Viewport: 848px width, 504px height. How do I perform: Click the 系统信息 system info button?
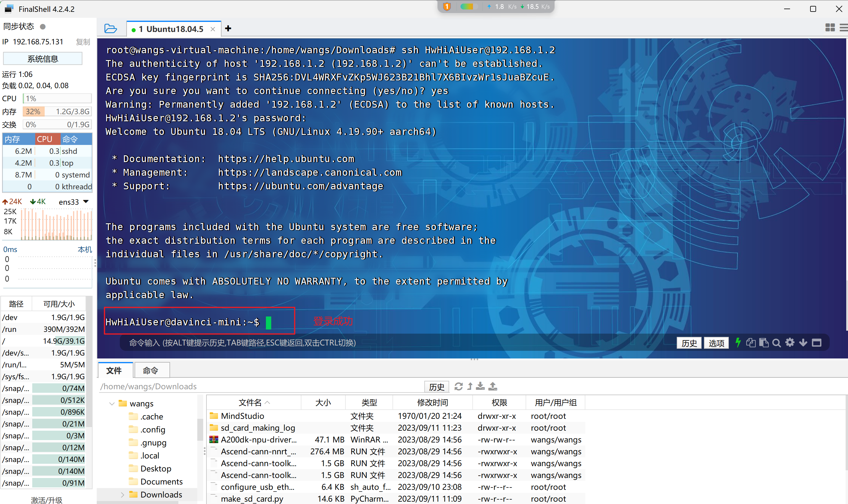[43, 59]
